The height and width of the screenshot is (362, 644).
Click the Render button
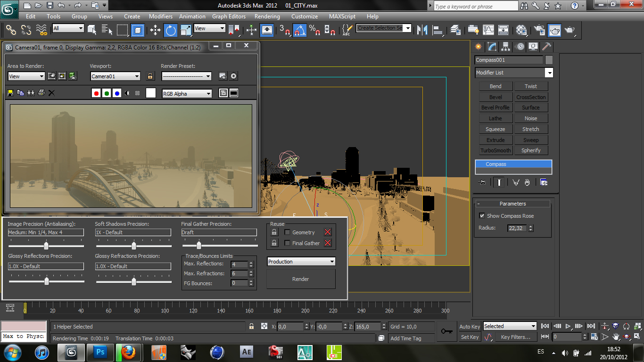click(301, 279)
